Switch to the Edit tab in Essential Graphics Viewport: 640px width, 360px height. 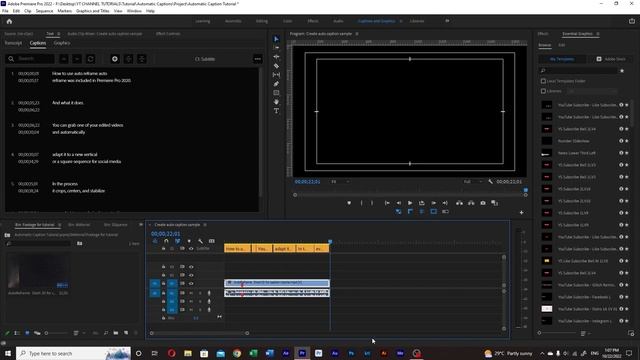point(562,45)
